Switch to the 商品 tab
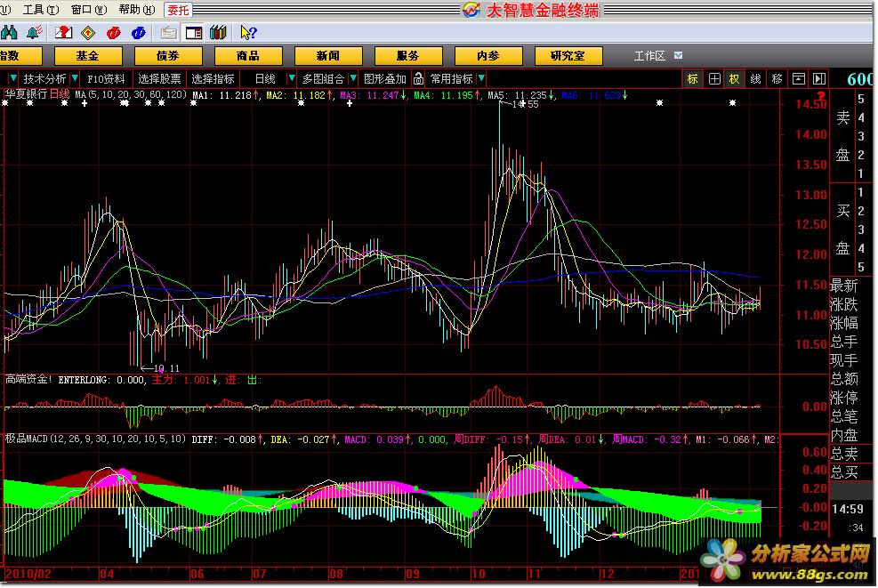Screen dimensions: 878x588 (248, 55)
